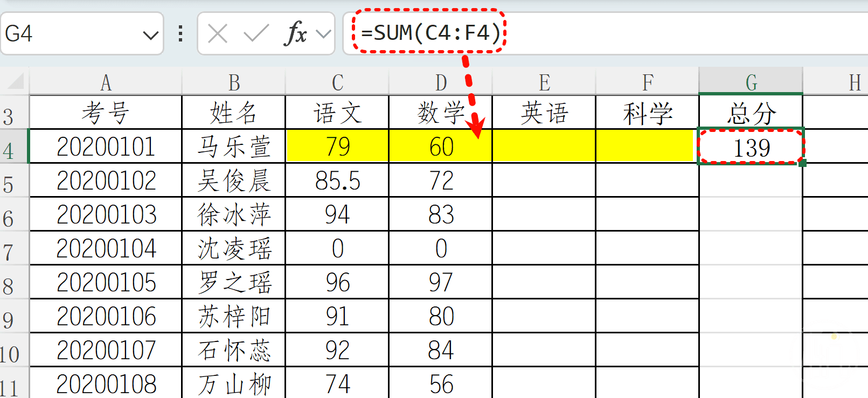Select the cell with name 吴俊晨
The image size is (868, 398).
[x=233, y=180]
